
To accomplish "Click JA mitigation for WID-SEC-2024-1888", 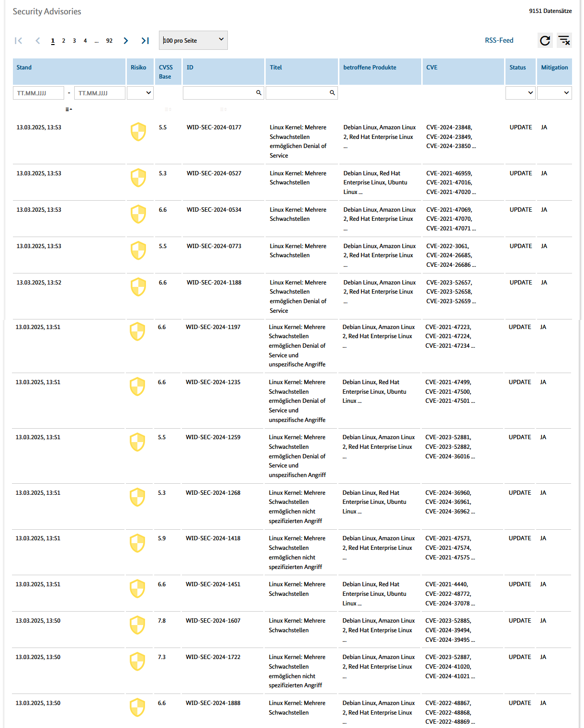I will (543, 703).
